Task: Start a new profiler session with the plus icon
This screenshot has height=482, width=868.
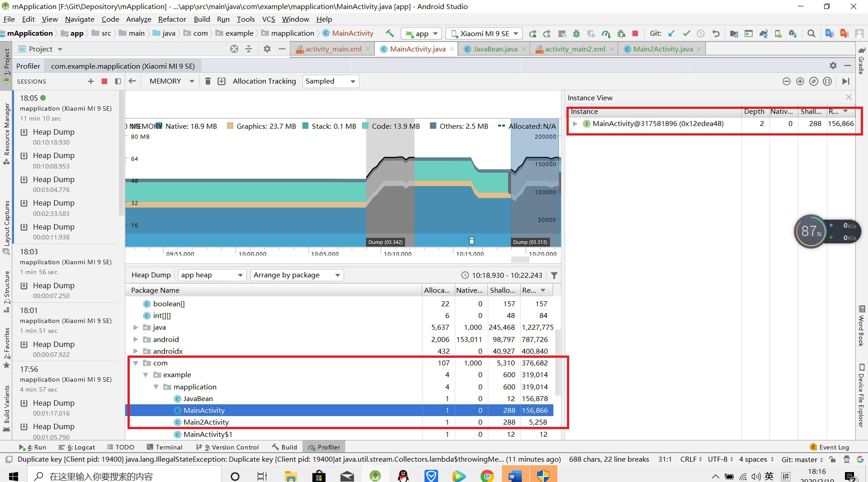Action: (90, 81)
